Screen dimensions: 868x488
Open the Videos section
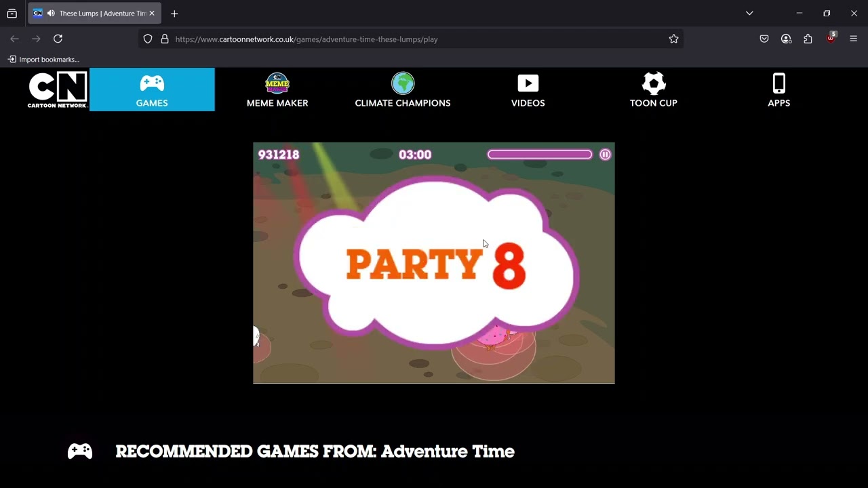pyautogui.click(x=528, y=89)
